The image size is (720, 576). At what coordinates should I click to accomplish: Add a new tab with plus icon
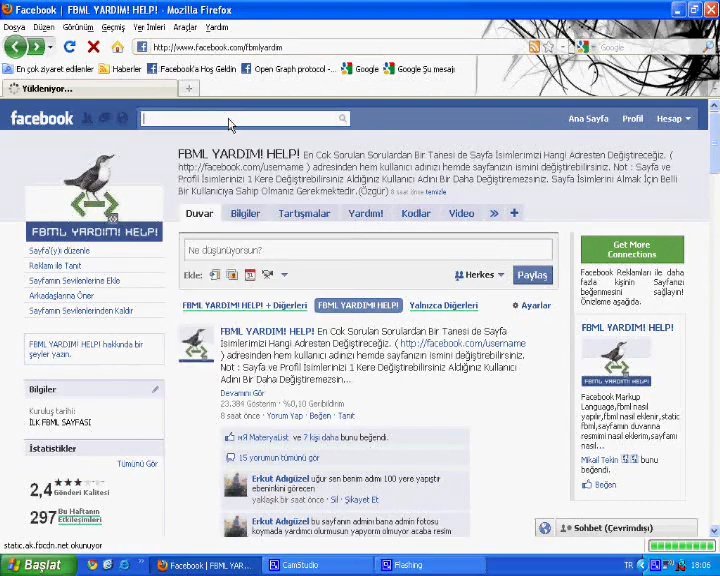pos(514,213)
